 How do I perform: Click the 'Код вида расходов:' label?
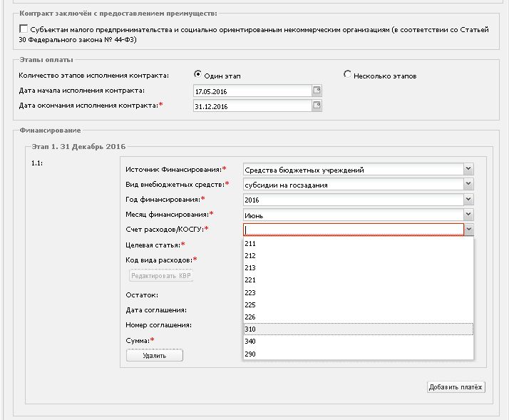(x=159, y=260)
